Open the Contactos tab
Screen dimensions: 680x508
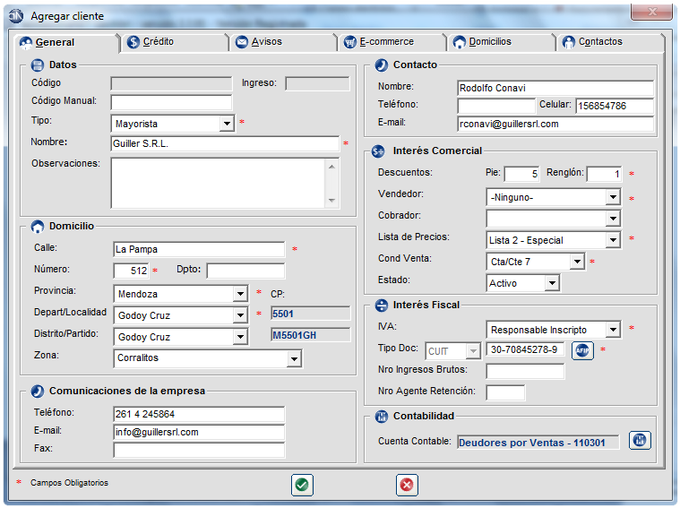(611, 42)
